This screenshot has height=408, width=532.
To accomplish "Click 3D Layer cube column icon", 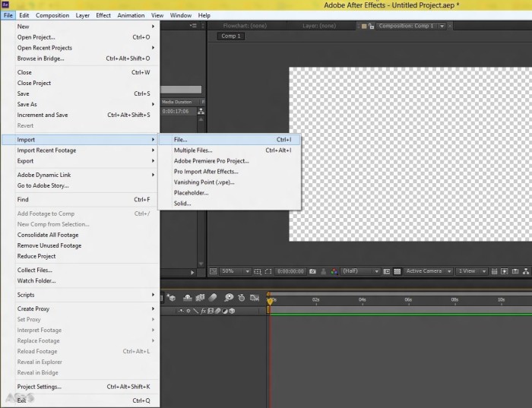I will coord(232,311).
